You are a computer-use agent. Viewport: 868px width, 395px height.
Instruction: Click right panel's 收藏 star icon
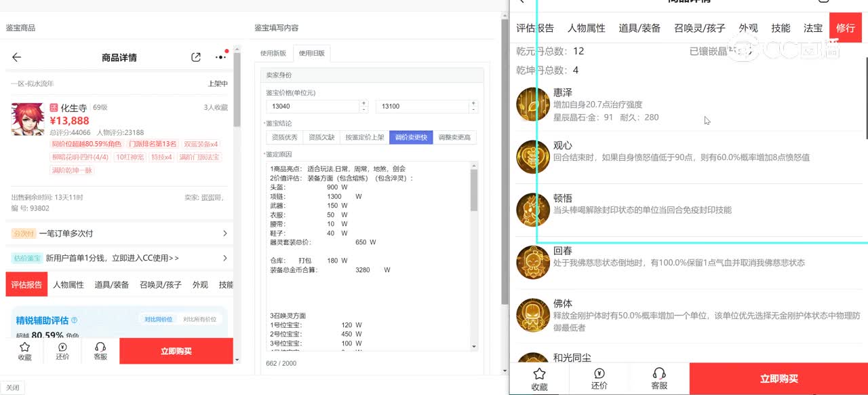click(x=539, y=374)
